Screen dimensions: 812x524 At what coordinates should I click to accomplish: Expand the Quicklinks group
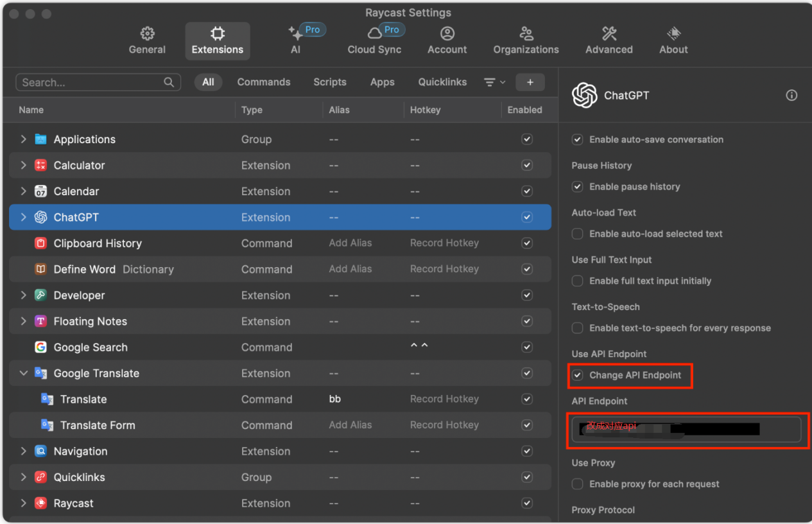[24, 477]
